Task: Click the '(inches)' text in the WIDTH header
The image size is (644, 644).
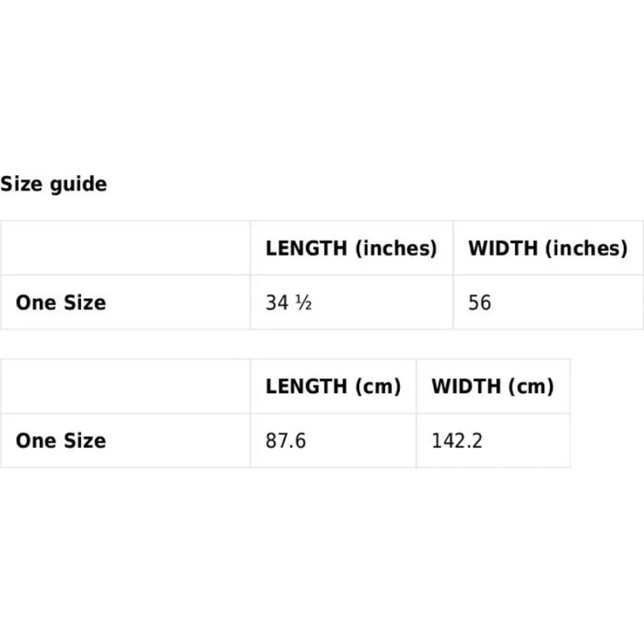Action: pos(586,249)
